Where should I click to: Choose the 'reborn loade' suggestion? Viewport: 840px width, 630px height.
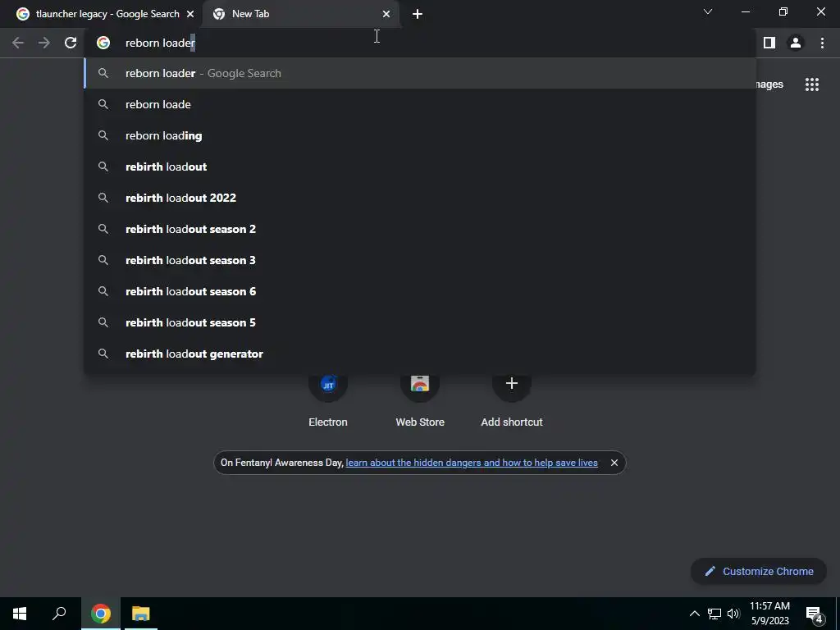[420, 104]
